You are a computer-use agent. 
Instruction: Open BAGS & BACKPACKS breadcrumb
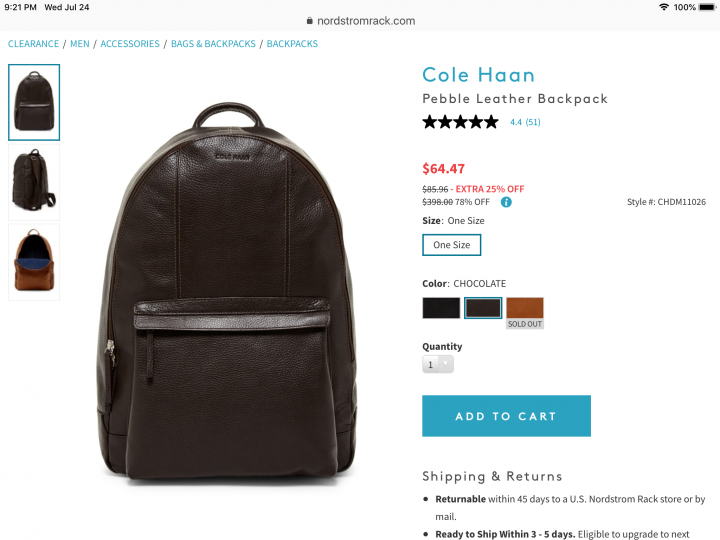213,44
